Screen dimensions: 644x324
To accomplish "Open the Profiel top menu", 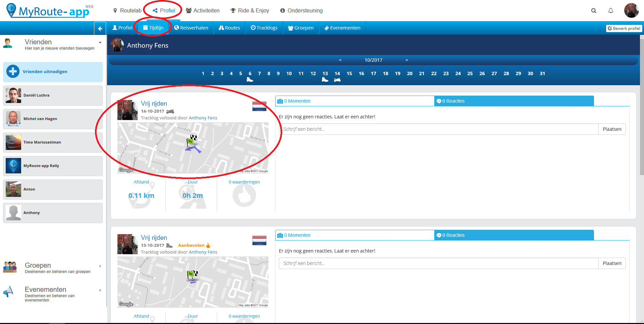I will tap(164, 11).
